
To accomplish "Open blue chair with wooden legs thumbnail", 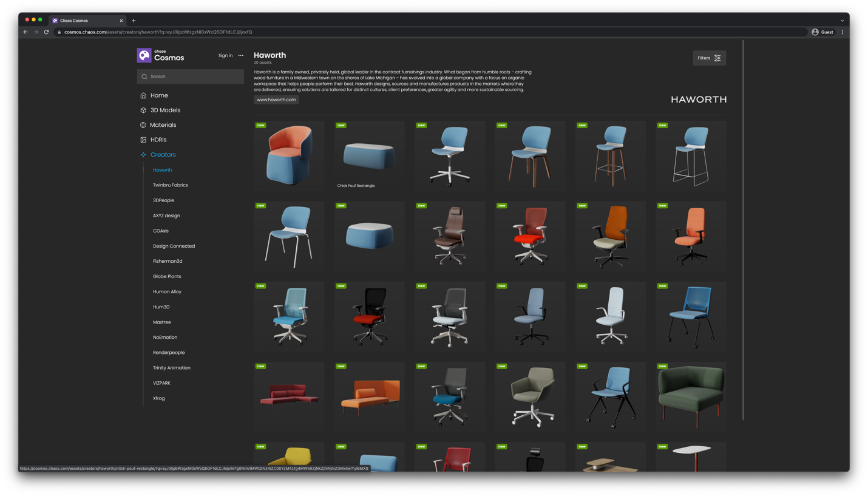I will tap(530, 156).
